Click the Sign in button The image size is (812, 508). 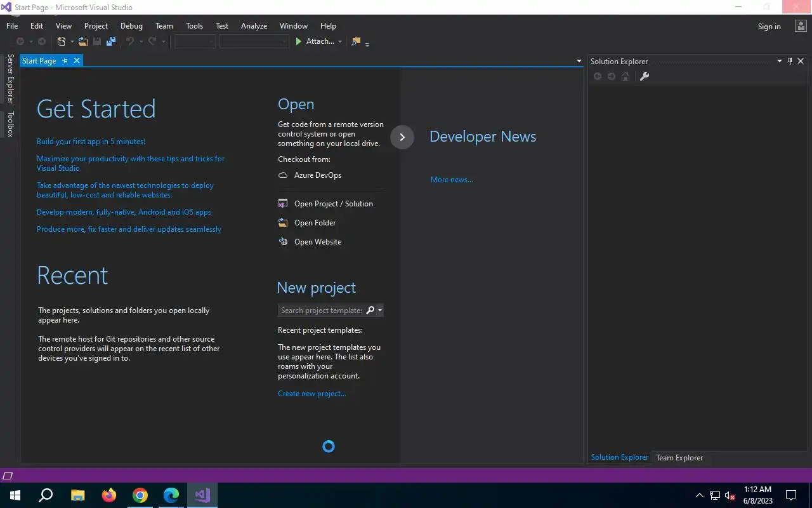pos(769,27)
